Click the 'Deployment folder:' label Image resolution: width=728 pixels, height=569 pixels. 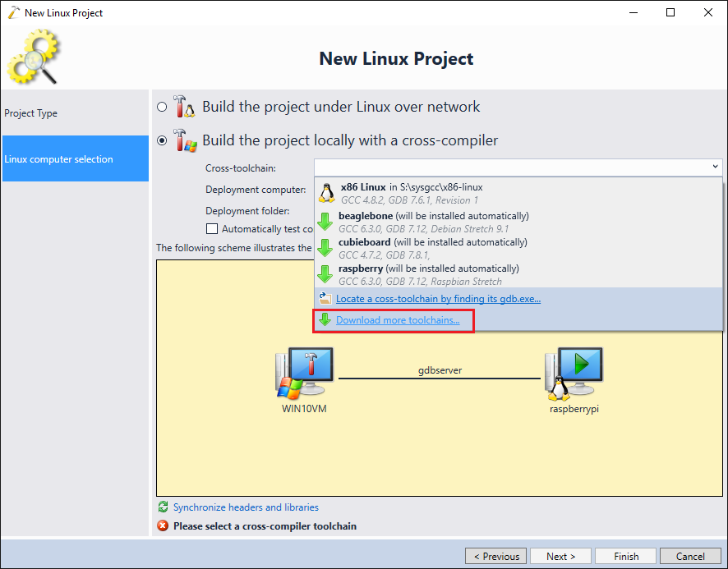tap(247, 211)
